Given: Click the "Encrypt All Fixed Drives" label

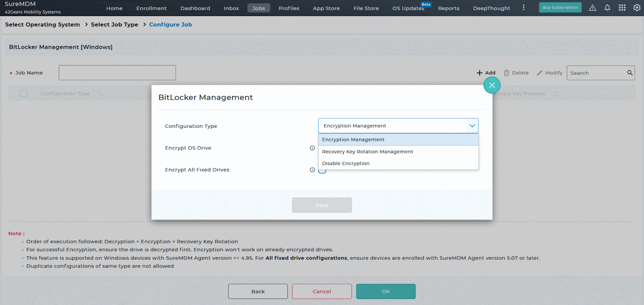Looking at the screenshot, I should 197,170.
